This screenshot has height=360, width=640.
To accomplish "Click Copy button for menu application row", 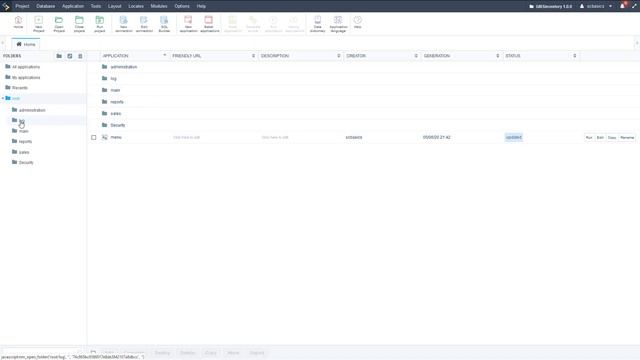I will (612, 138).
